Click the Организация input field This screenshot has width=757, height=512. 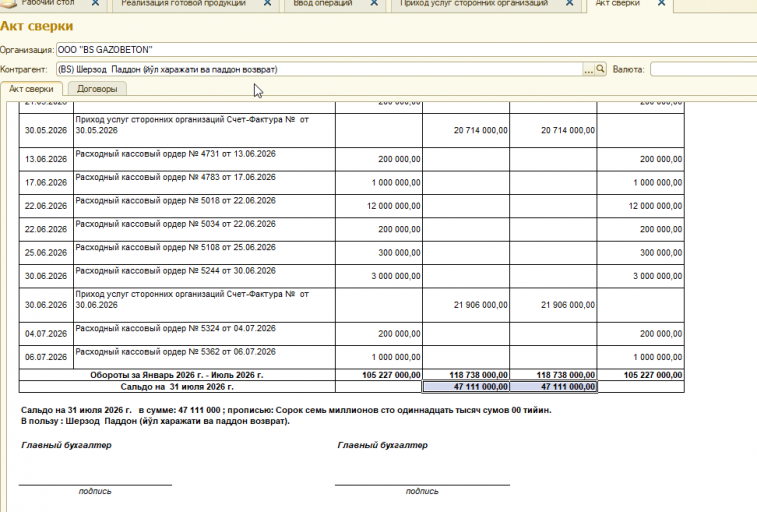(407, 50)
